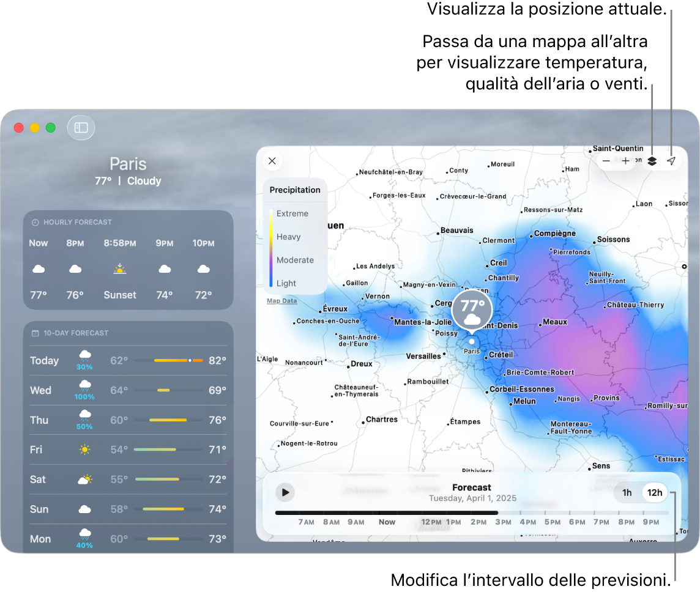This screenshot has height=592, width=700.
Task: Select the 8:58PM Sunset hourly entry
Action: tap(120, 269)
